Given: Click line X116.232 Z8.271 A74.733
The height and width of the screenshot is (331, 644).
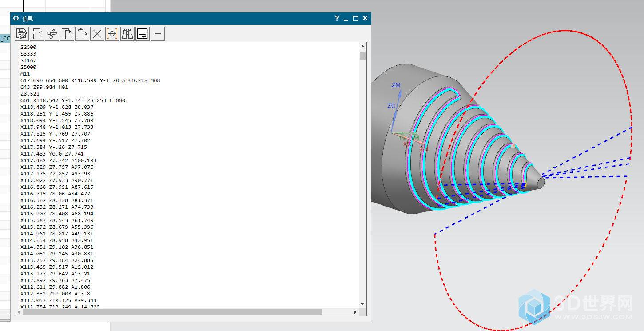Looking at the screenshot, I should coord(57,207).
